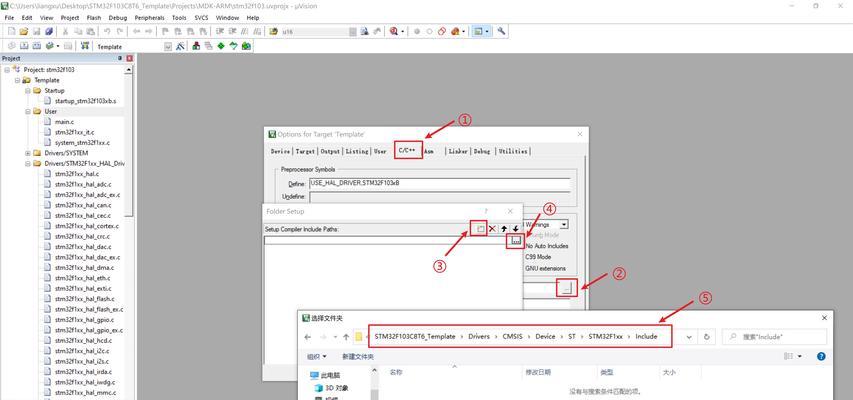The height and width of the screenshot is (400, 853).
Task: Expand the Drivers/SYSTEM group
Action: point(27,153)
